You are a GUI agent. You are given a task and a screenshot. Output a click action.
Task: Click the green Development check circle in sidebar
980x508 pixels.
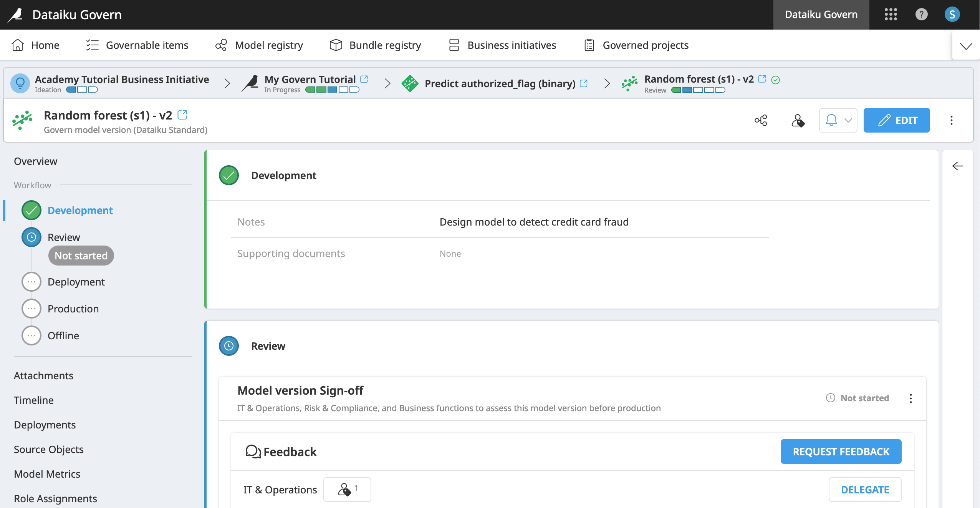pyautogui.click(x=31, y=210)
